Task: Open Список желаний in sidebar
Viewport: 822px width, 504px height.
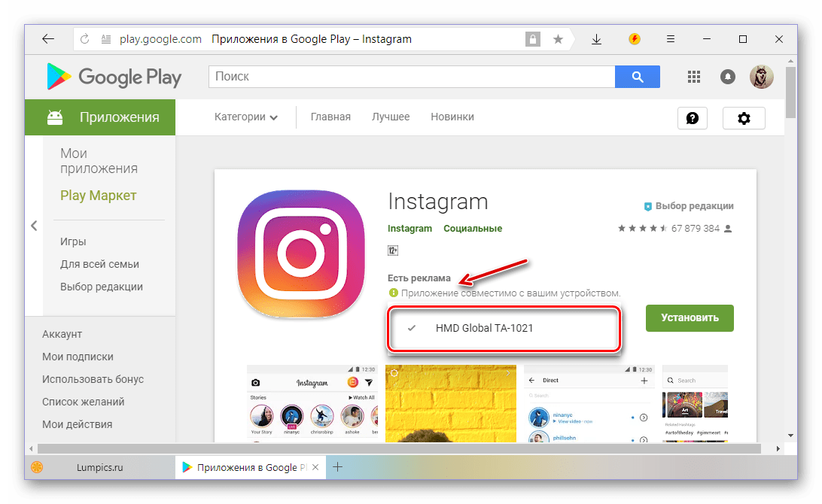Action: tap(84, 402)
